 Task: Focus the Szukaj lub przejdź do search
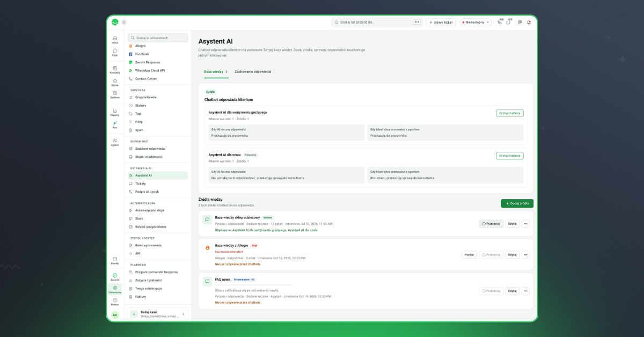(x=377, y=22)
